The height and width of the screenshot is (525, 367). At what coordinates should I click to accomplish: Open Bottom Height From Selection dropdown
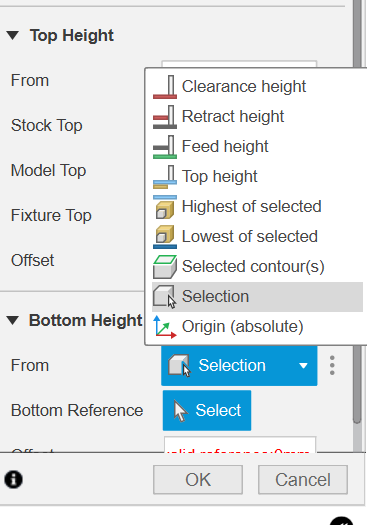pos(239,365)
